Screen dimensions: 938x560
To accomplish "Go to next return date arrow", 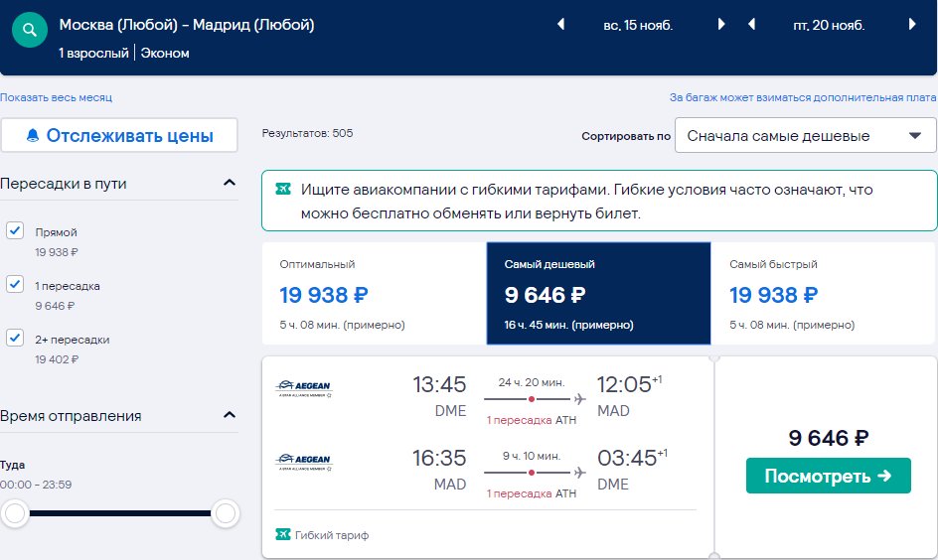I will [x=912, y=25].
